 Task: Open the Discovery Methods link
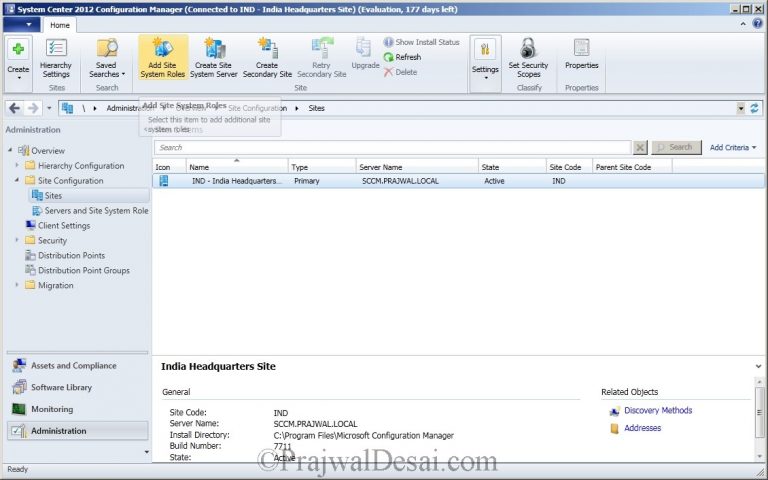click(658, 410)
